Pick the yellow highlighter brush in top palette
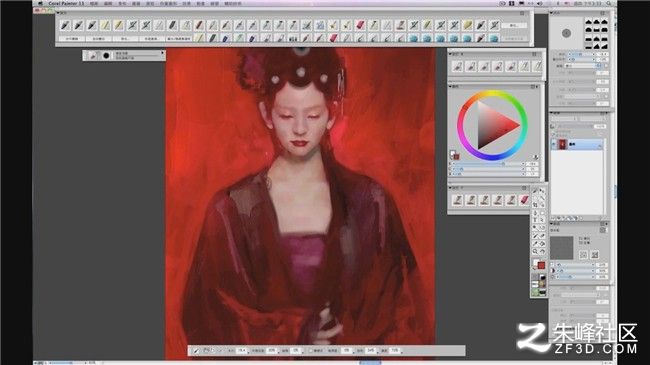Viewport: 650px width, 365px height. (468, 26)
